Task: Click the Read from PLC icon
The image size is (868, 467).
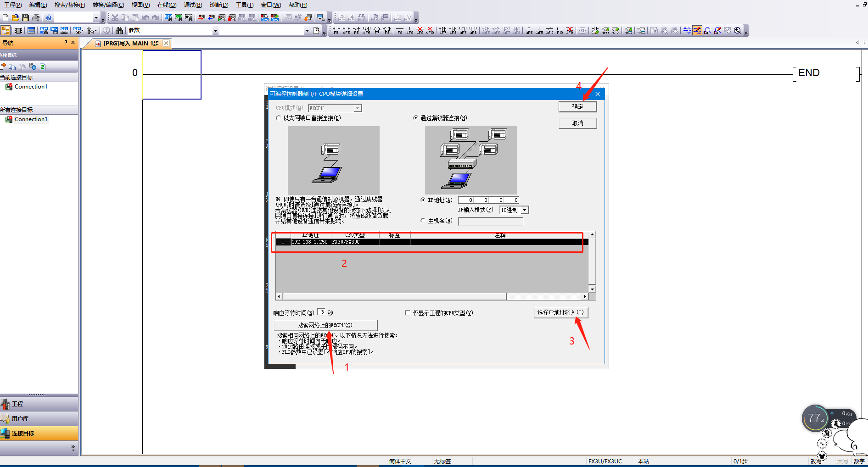Action: pyautogui.click(x=211, y=18)
